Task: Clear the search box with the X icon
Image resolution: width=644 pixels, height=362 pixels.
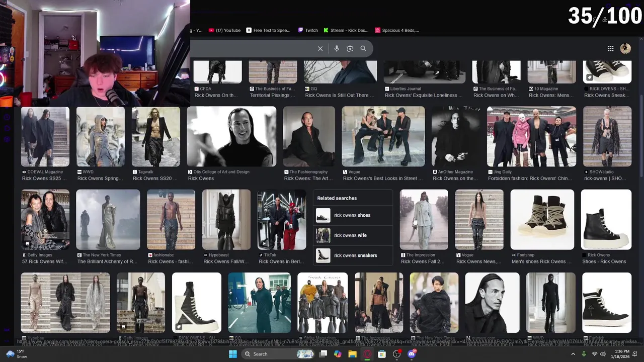Action: tap(320, 49)
